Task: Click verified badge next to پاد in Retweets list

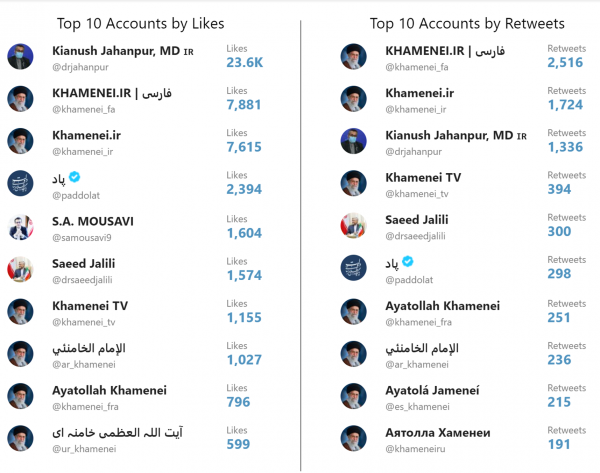Action: point(408,261)
